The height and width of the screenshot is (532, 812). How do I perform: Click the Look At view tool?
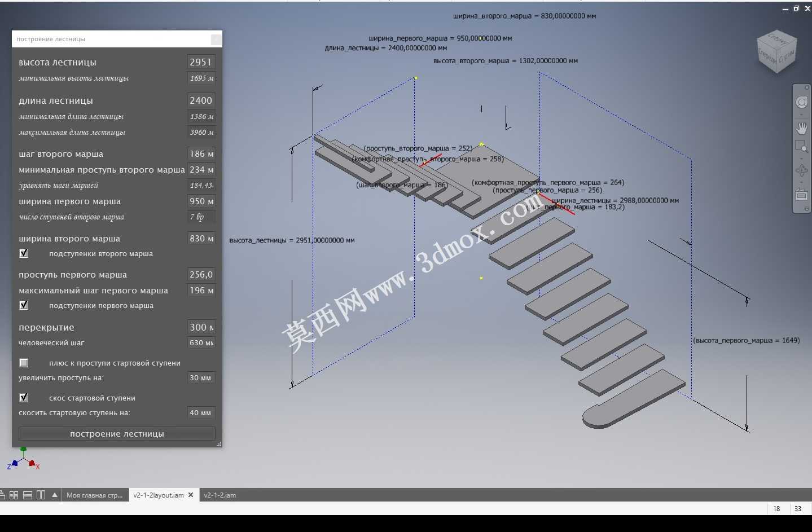pos(801,195)
